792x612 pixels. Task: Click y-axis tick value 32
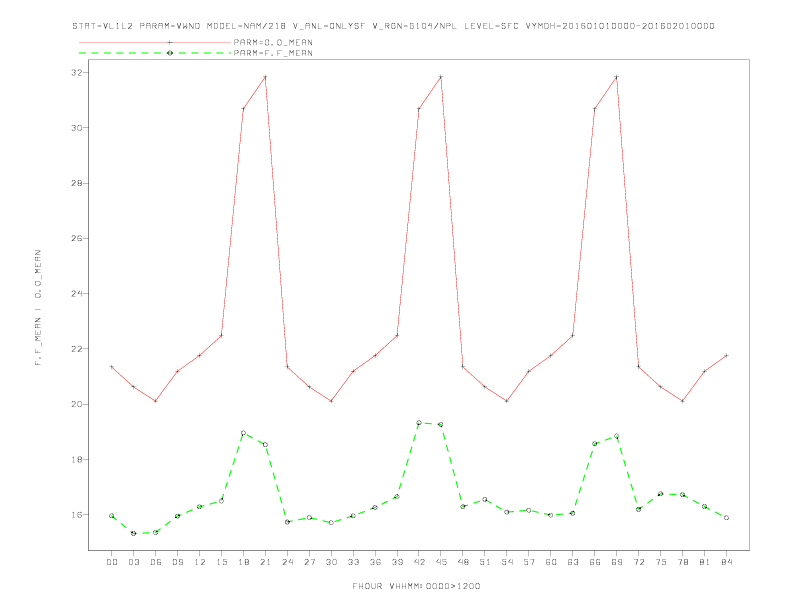coord(77,73)
